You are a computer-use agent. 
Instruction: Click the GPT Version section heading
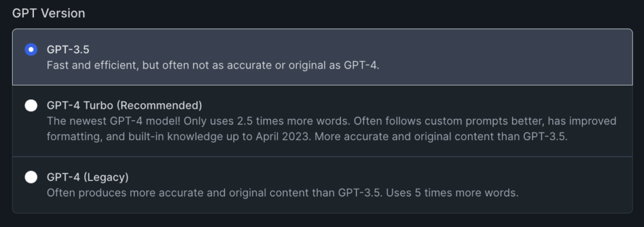[x=48, y=13]
